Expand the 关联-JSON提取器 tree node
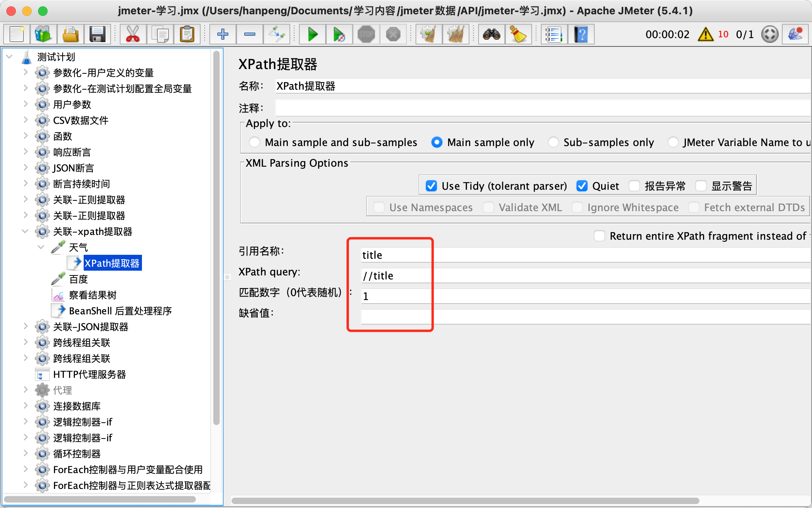The image size is (812, 508). (25, 326)
